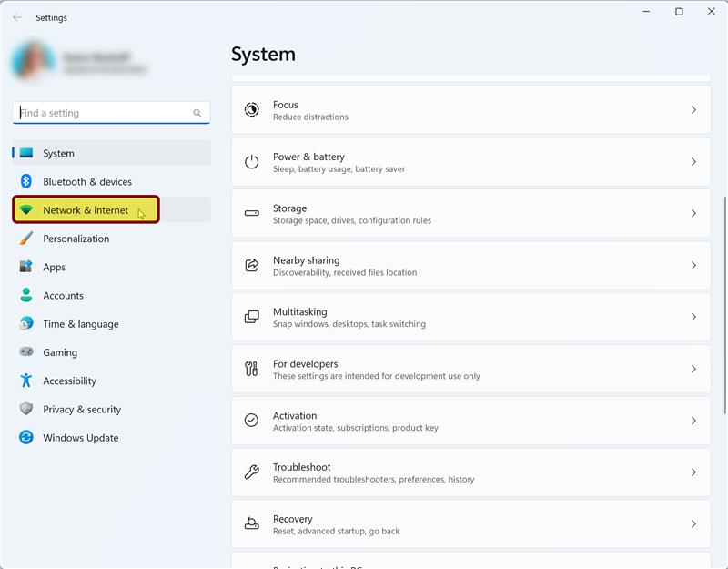The width and height of the screenshot is (728, 569).
Task: Open the Recovery chevron arrow
Action: click(693, 524)
